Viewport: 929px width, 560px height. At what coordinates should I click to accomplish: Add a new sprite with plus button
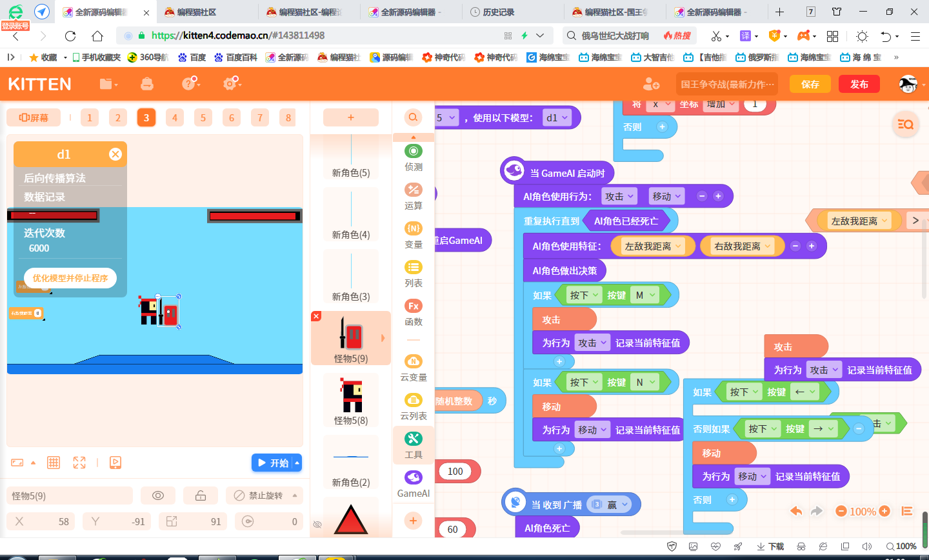pyautogui.click(x=351, y=117)
